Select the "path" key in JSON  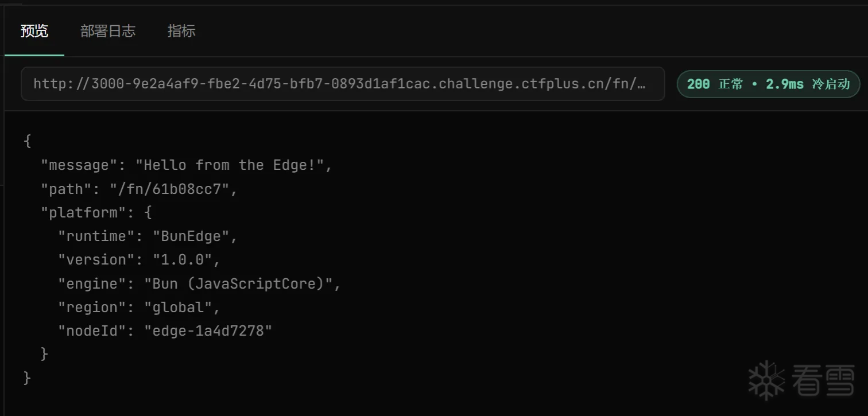[65, 189]
